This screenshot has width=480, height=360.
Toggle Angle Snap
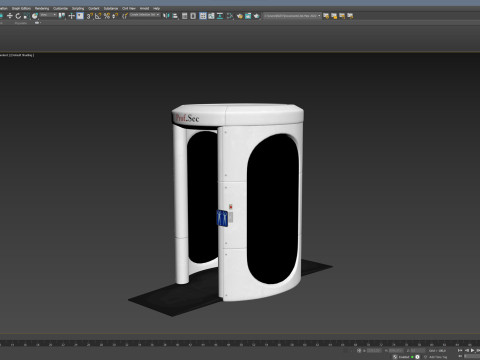pyautogui.click(x=98, y=16)
